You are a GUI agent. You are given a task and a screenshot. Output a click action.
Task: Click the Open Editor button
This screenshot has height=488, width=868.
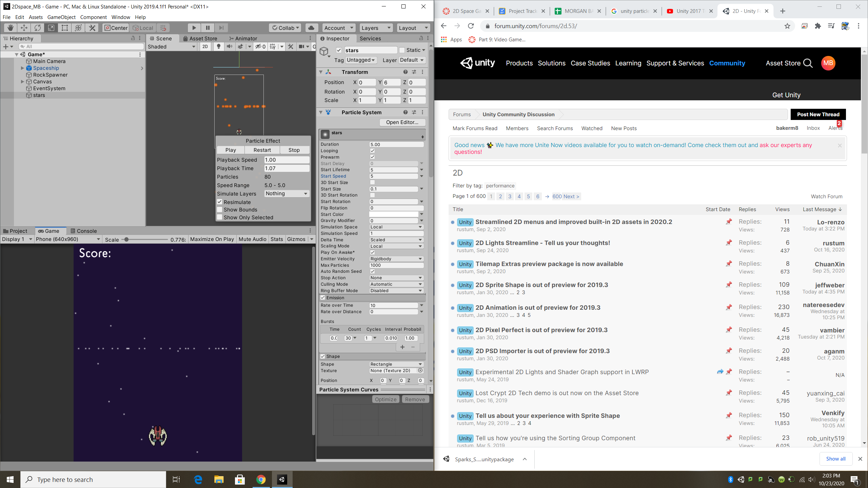pos(402,122)
